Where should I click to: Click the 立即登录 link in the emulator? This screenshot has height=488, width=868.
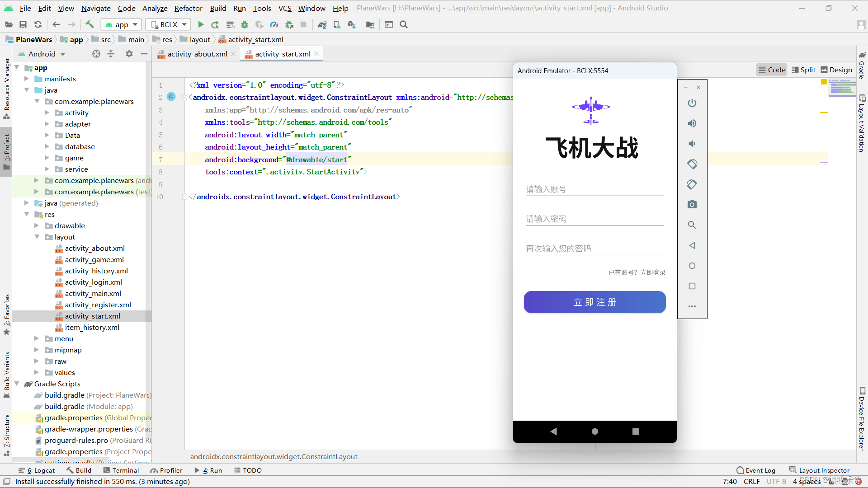[653, 272]
